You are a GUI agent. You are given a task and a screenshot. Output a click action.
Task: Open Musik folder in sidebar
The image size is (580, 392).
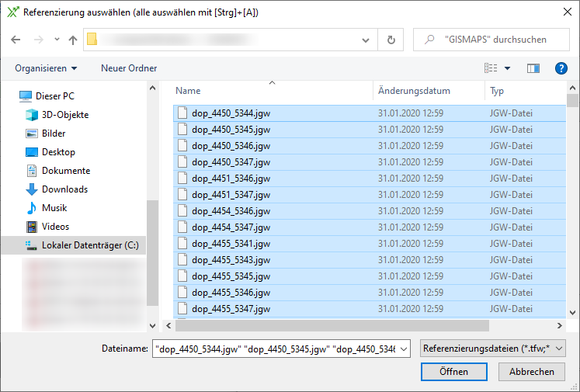(x=54, y=208)
